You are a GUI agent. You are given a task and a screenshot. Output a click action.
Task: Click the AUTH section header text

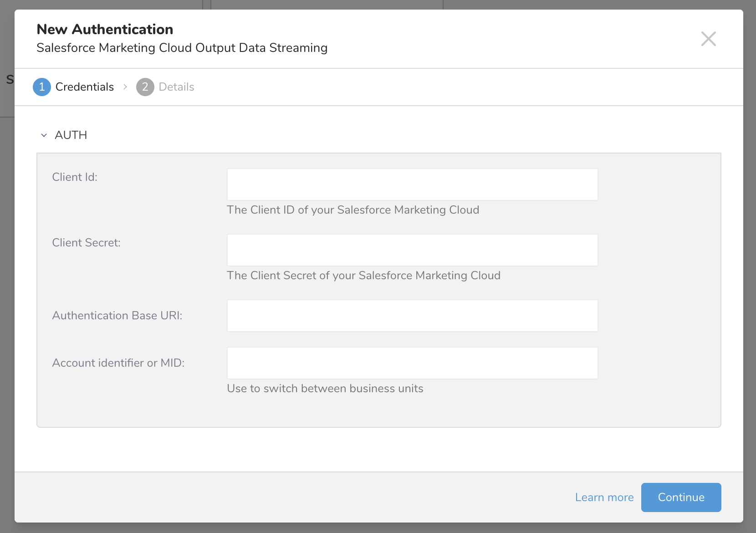(71, 135)
